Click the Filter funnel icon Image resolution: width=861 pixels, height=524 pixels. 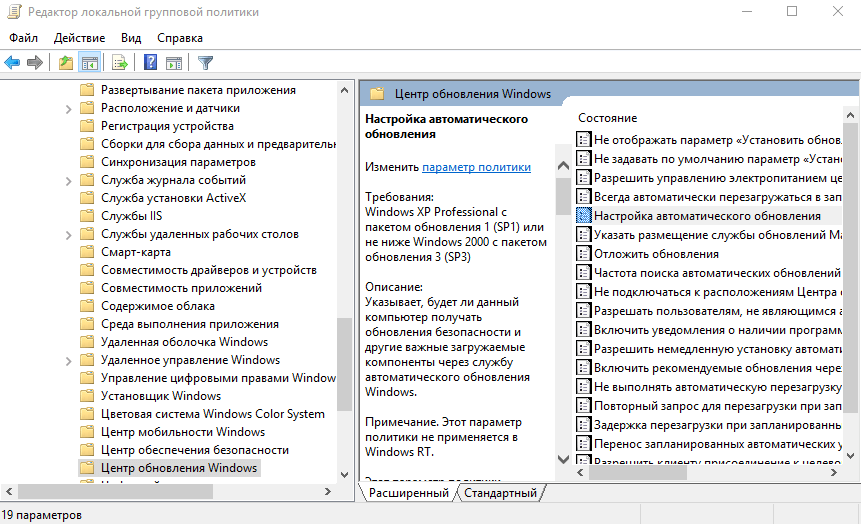[x=205, y=63]
